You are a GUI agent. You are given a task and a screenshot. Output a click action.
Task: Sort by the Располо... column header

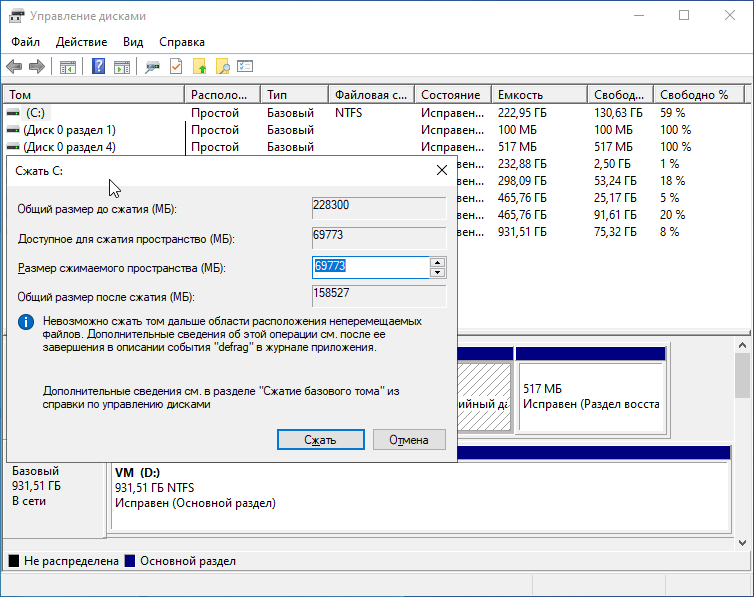click(223, 95)
